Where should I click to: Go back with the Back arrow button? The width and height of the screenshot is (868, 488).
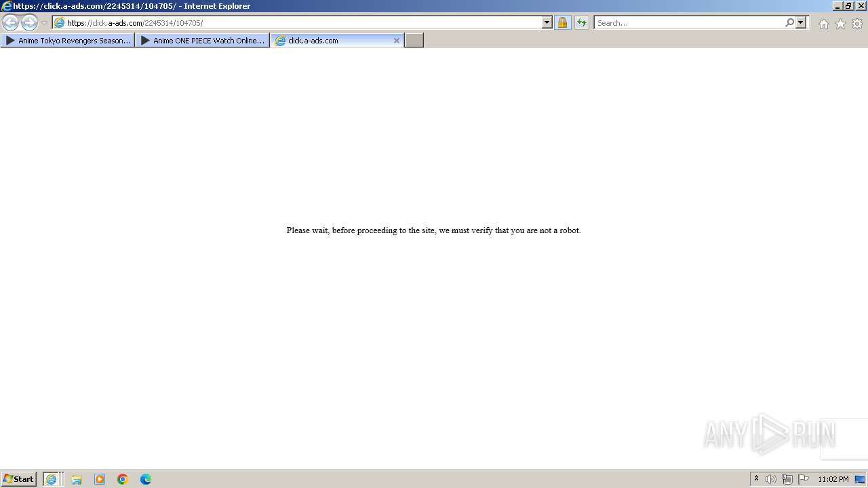click(x=10, y=22)
